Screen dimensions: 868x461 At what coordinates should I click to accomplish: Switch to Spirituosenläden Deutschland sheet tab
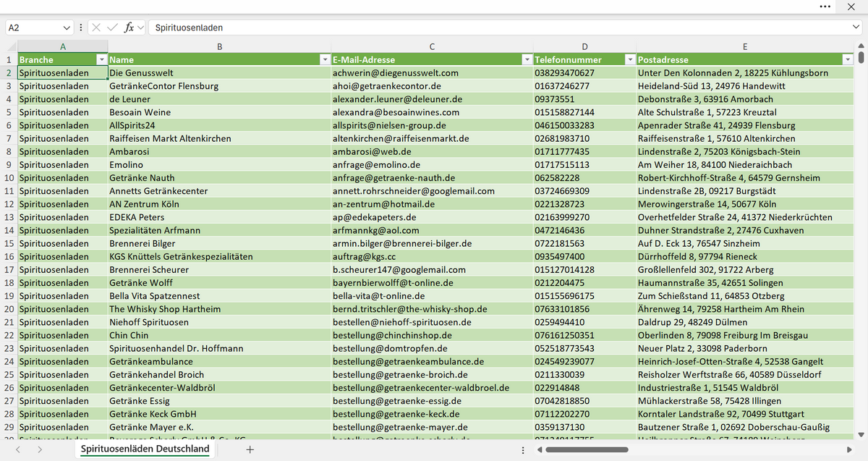(x=145, y=449)
